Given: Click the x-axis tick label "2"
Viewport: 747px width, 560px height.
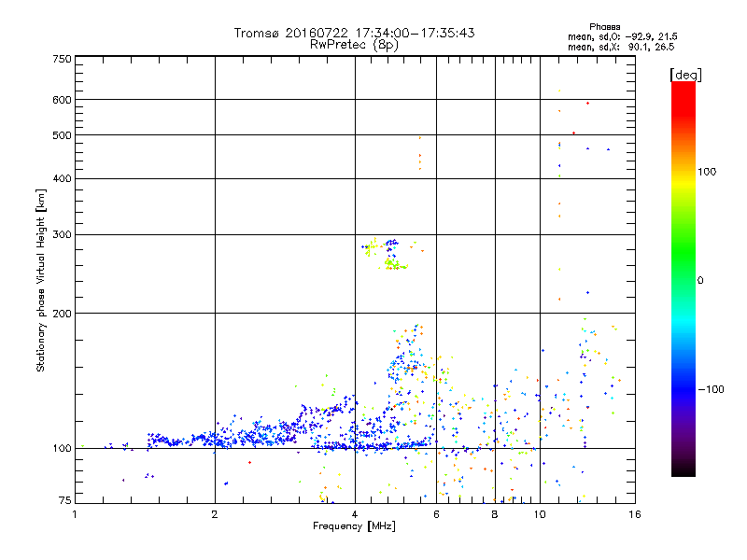Looking at the screenshot, I should tap(215, 514).
